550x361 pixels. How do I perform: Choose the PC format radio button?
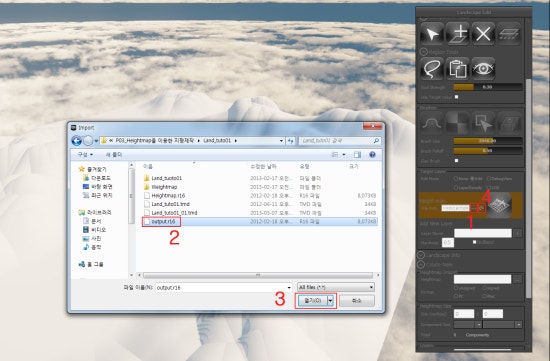(x=456, y=296)
